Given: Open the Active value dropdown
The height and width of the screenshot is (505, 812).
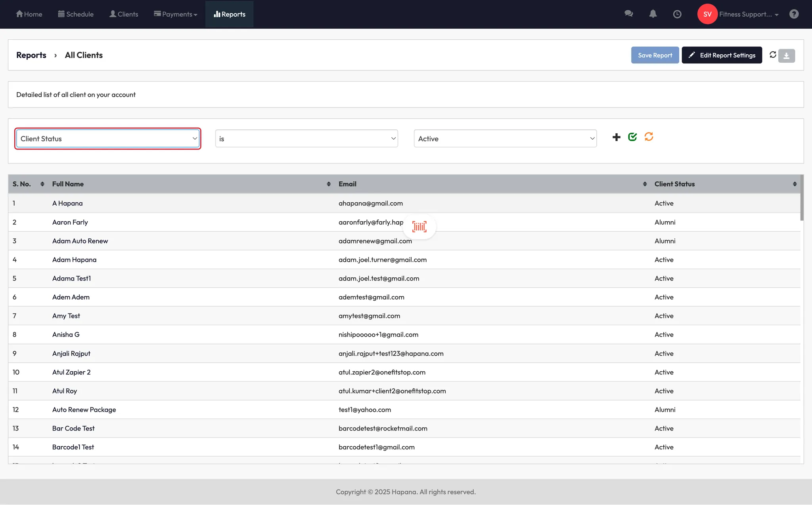Looking at the screenshot, I should 505,139.
